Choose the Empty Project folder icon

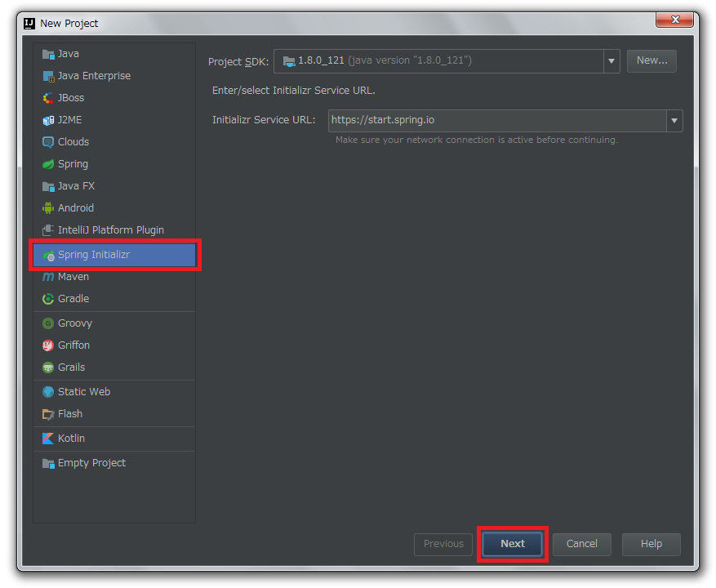(48, 464)
